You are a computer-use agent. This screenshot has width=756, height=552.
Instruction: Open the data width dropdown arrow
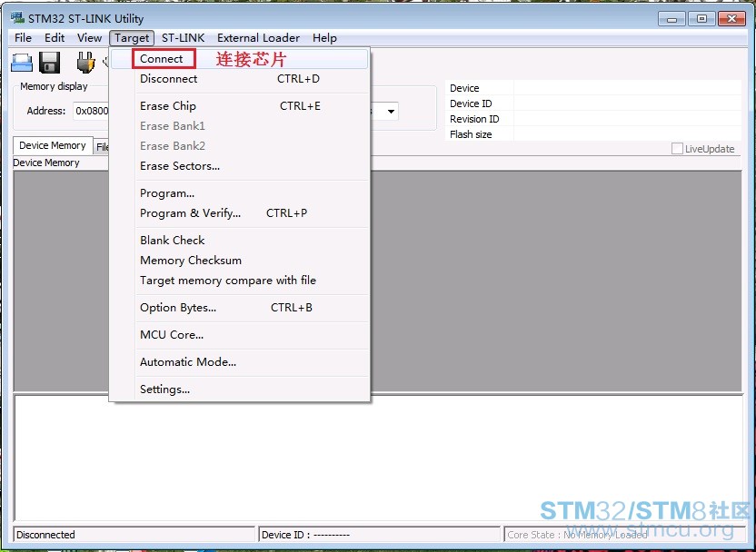click(391, 112)
